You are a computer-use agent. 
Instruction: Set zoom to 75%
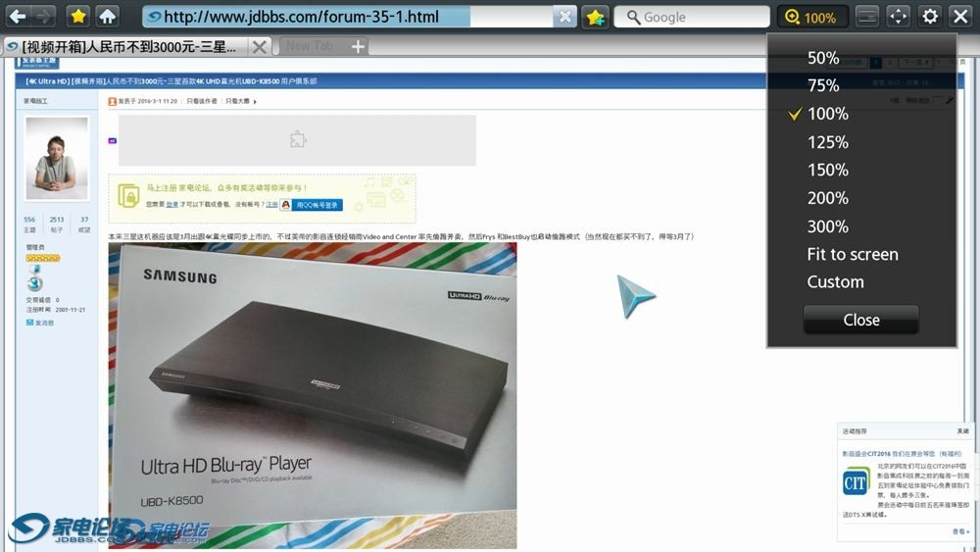point(823,85)
